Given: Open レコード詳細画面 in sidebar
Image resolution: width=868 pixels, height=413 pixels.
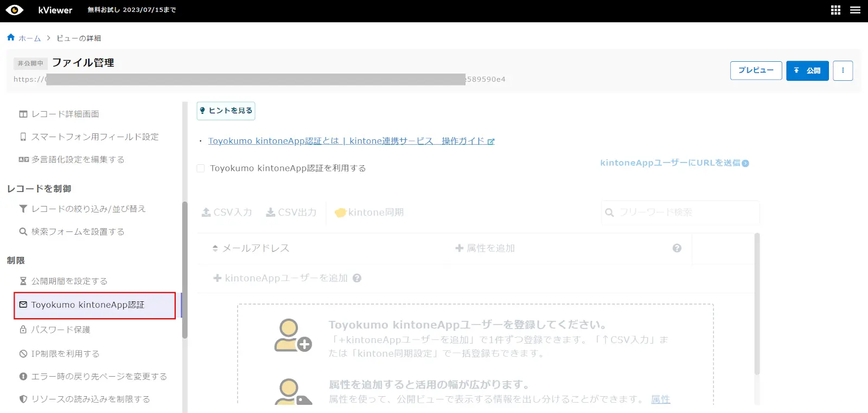Looking at the screenshot, I should tap(59, 114).
